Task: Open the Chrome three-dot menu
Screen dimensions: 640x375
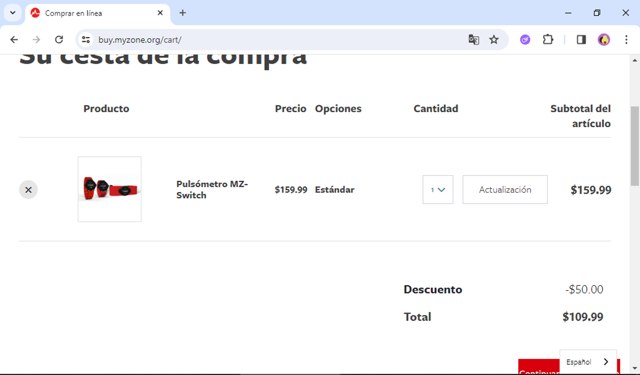Action: pyautogui.click(x=626, y=40)
